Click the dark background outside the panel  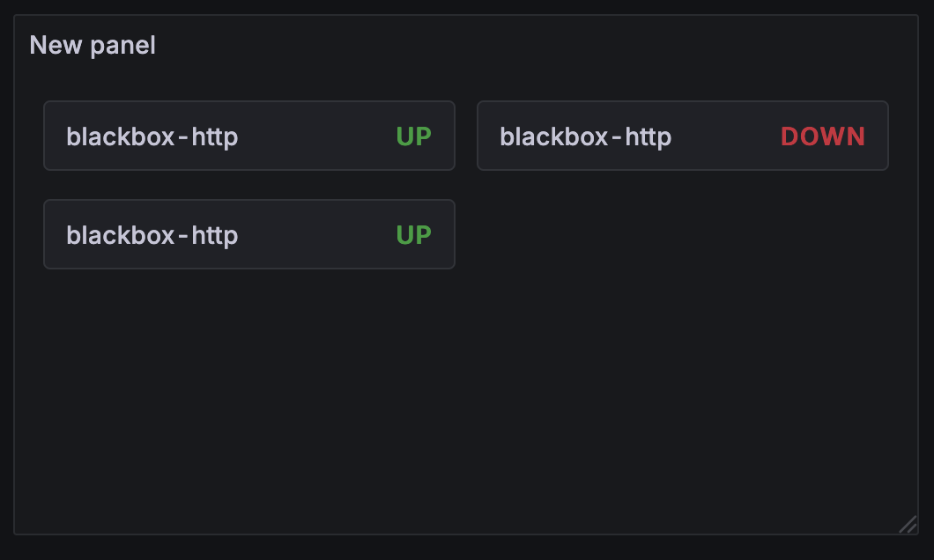(x=467, y=548)
